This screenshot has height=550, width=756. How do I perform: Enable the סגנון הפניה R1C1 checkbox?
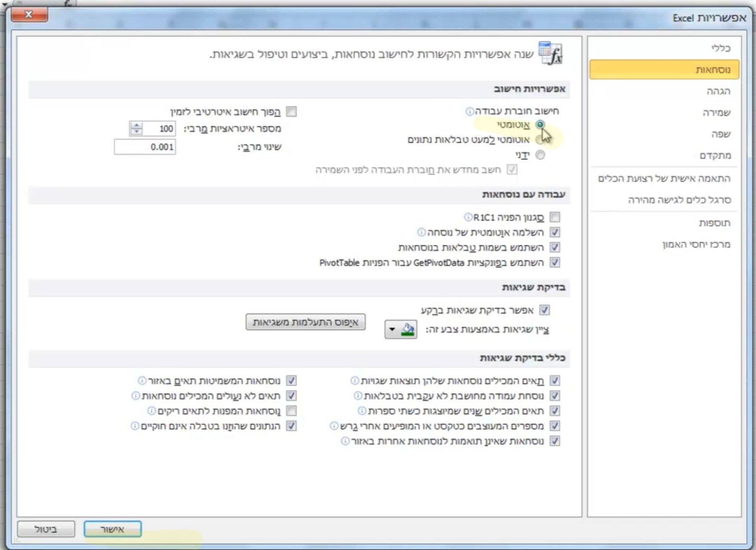[x=555, y=217]
